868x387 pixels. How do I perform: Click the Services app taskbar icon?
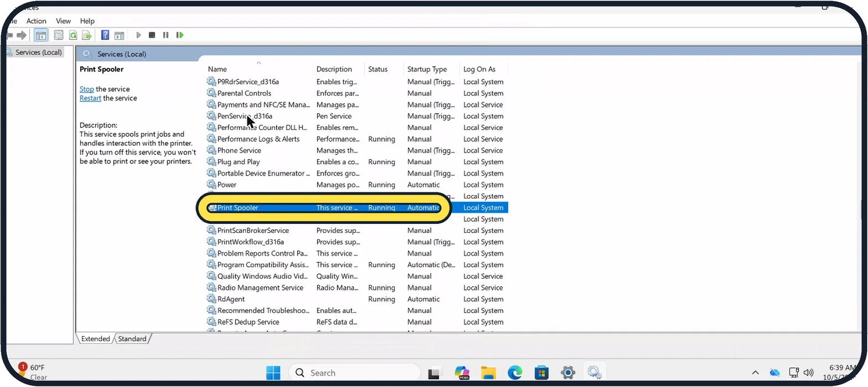click(595, 373)
